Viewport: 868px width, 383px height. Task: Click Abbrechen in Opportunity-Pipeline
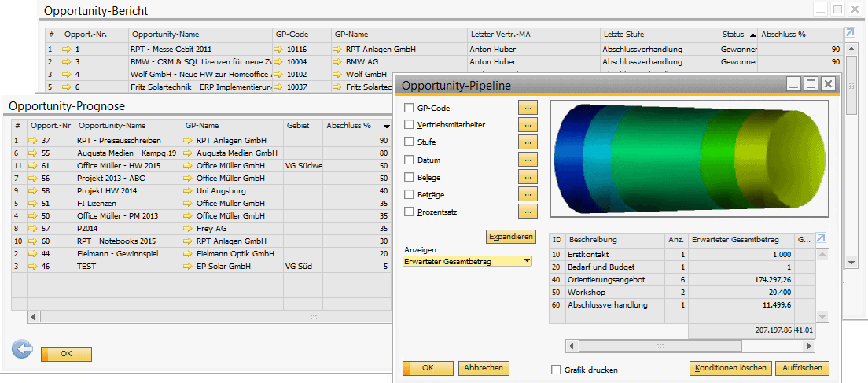(484, 368)
